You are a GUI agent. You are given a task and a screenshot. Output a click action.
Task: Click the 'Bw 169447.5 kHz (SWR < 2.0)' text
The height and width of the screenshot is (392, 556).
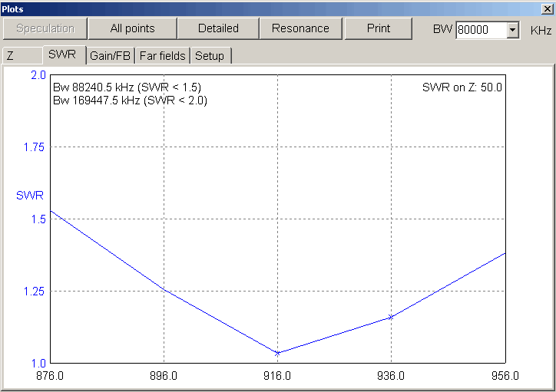(130, 100)
